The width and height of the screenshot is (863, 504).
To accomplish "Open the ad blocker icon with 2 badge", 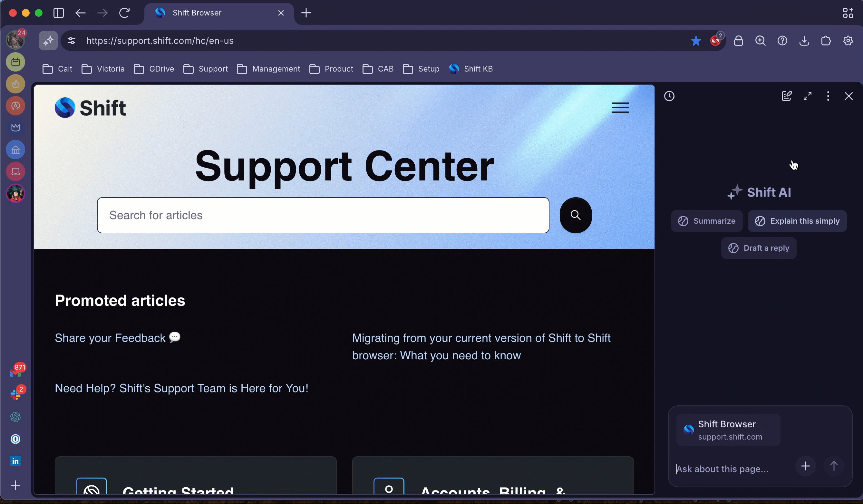I will tap(716, 40).
